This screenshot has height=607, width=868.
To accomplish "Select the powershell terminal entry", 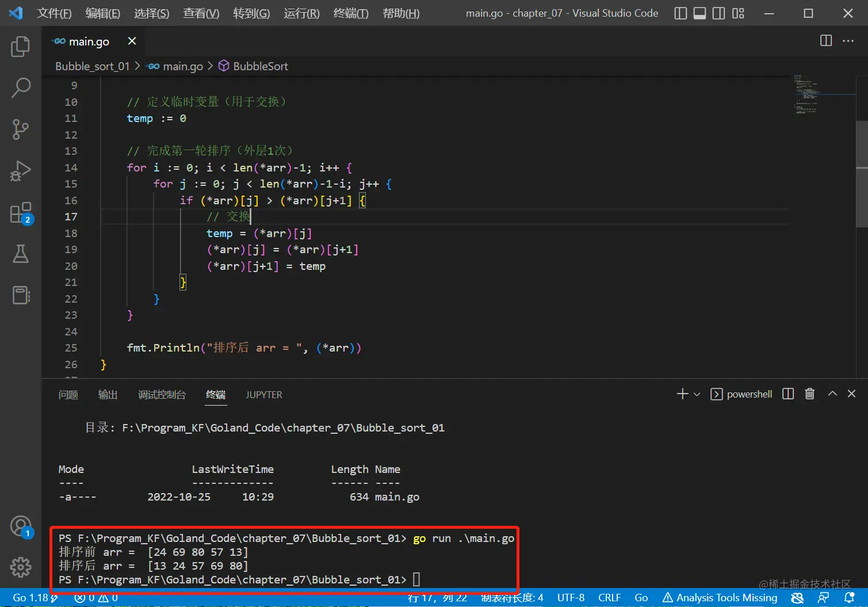I will point(741,394).
